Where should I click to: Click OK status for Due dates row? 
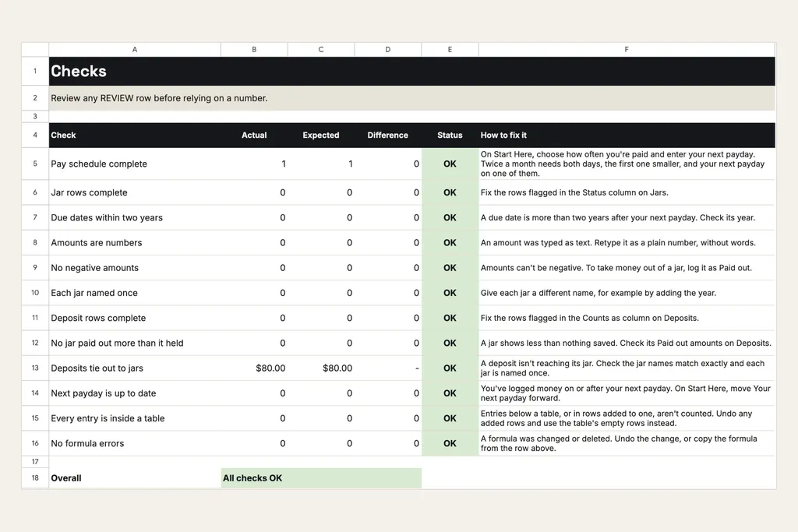450,217
